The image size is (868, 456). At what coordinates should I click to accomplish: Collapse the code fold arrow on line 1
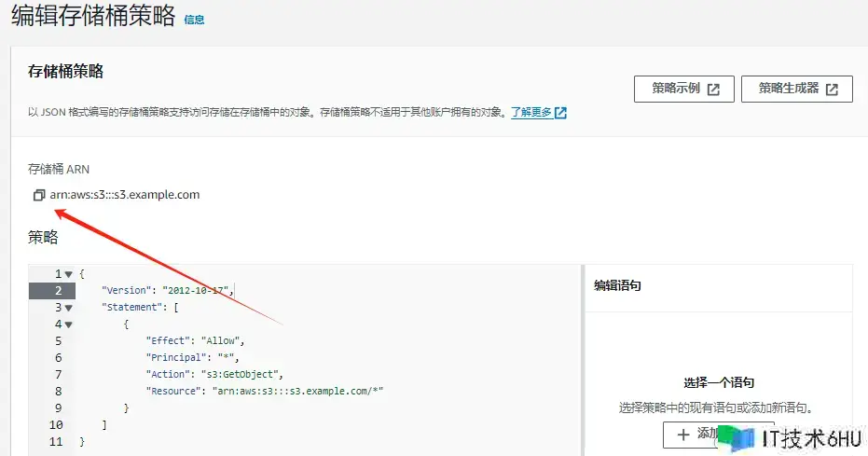(69, 274)
